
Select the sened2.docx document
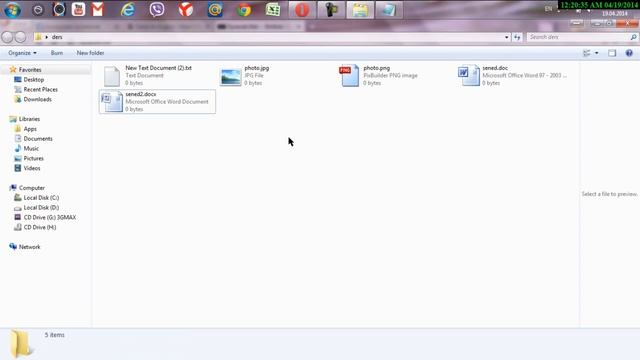tap(158, 102)
